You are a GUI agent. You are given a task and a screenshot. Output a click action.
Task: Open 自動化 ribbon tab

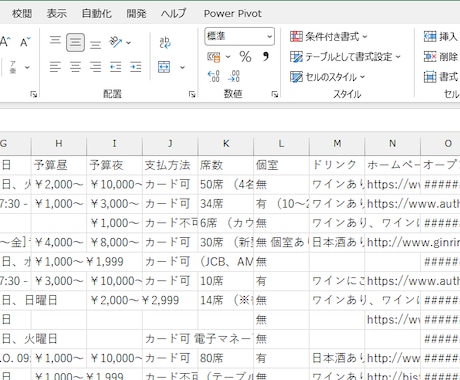point(97,14)
